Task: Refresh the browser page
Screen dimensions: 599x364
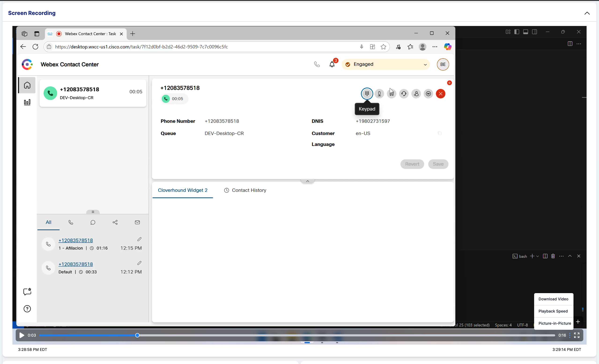Action: click(x=36, y=47)
